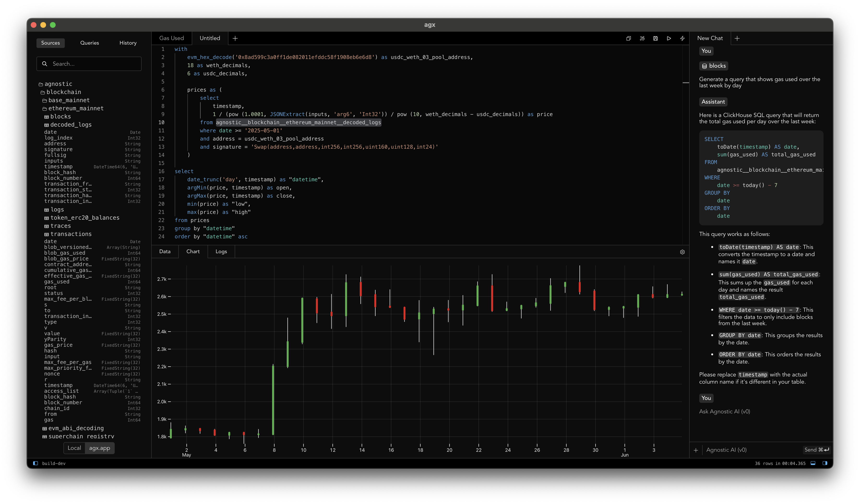Toggle right chat panel in status bar
The image size is (860, 504).
coord(825,463)
